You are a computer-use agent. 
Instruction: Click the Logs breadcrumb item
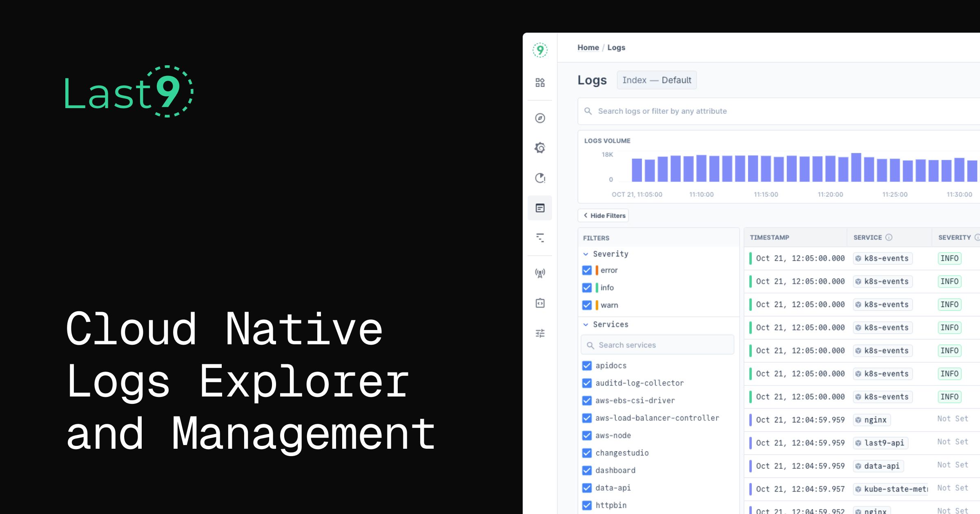pyautogui.click(x=617, y=47)
